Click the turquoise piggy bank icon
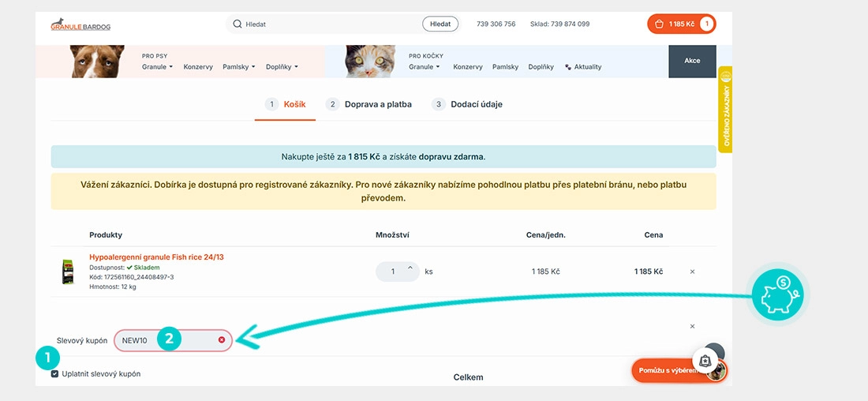This screenshot has height=401, width=868. pos(777,294)
